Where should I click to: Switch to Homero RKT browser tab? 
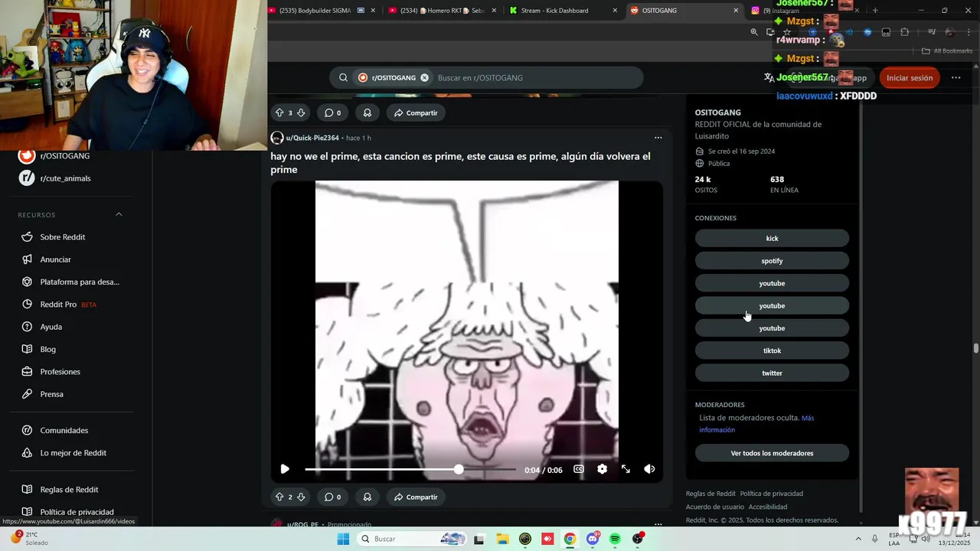tap(443, 11)
